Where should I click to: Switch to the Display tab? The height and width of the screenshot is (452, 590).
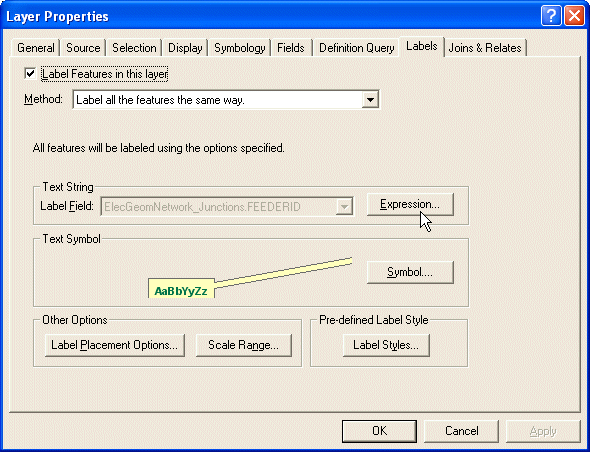(x=185, y=48)
